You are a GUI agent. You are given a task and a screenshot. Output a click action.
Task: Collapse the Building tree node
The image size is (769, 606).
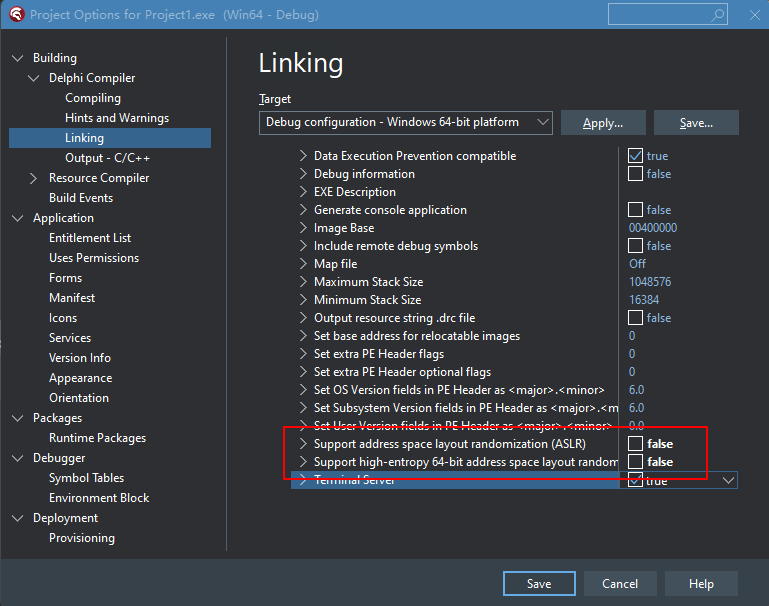pyautogui.click(x=18, y=58)
